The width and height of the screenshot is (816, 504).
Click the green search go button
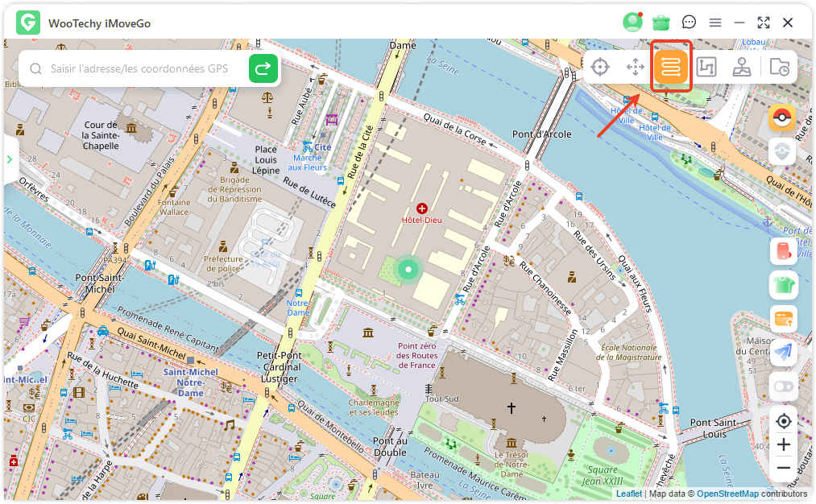coord(263,69)
